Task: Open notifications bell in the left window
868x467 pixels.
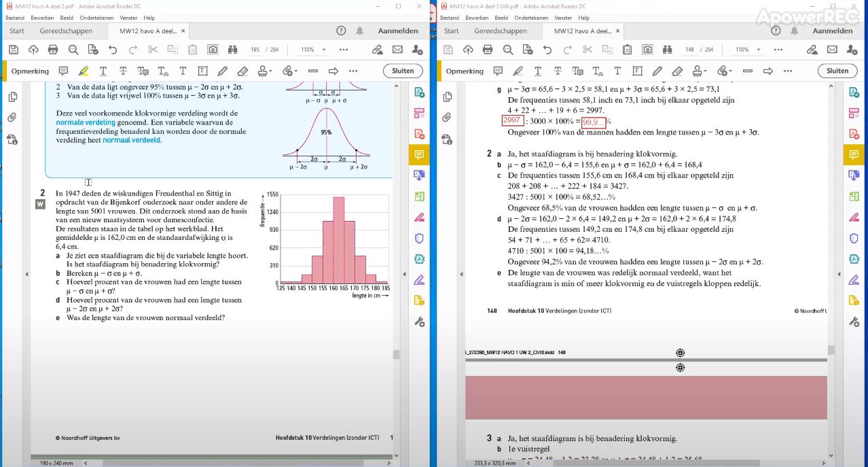Action: coord(360,31)
